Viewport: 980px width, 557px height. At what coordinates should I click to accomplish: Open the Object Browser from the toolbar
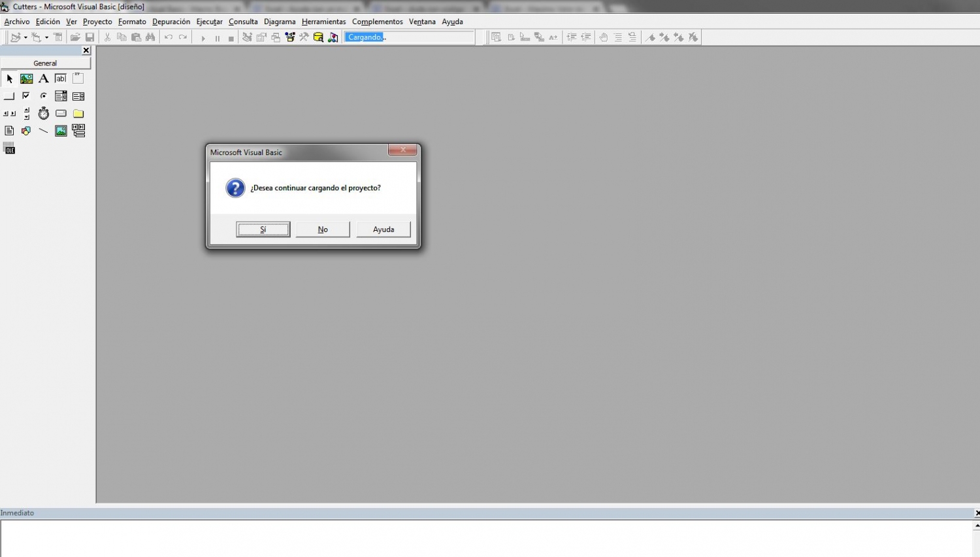tap(290, 37)
